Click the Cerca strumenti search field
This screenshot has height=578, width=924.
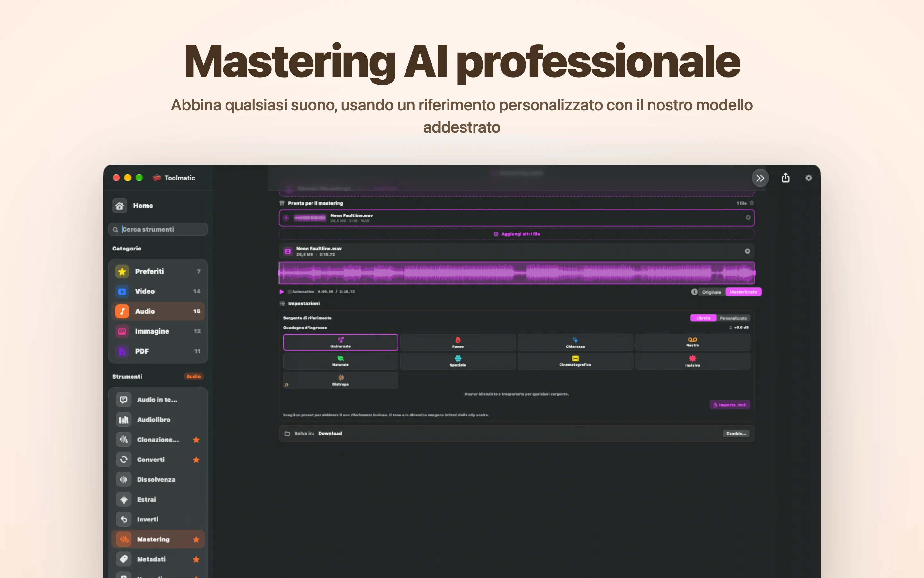[158, 229]
